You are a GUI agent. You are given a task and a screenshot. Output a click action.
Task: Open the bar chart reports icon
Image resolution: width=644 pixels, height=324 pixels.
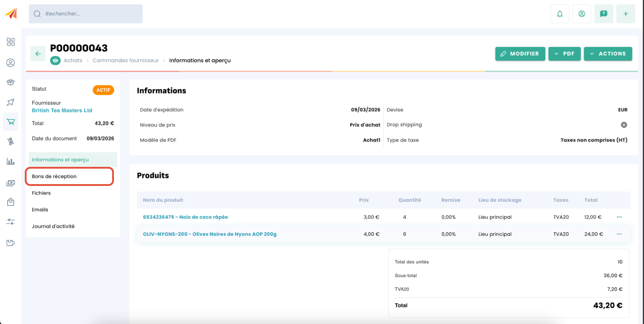[11, 162]
